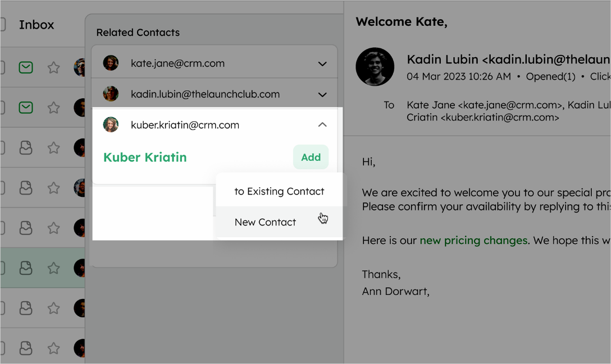Click the first green envelope icon in the inbox
Viewport: 611px width, 364px height.
26,68
